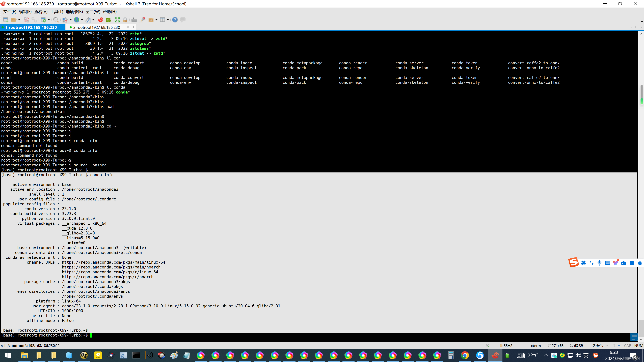Image resolution: width=644 pixels, height=362 pixels.
Task: Launch Xshell red swirl toolbar icon
Action: pyautogui.click(x=101, y=20)
